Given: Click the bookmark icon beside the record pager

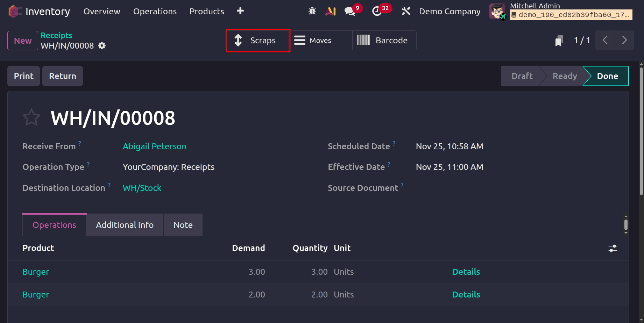Looking at the screenshot, I should point(559,40).
